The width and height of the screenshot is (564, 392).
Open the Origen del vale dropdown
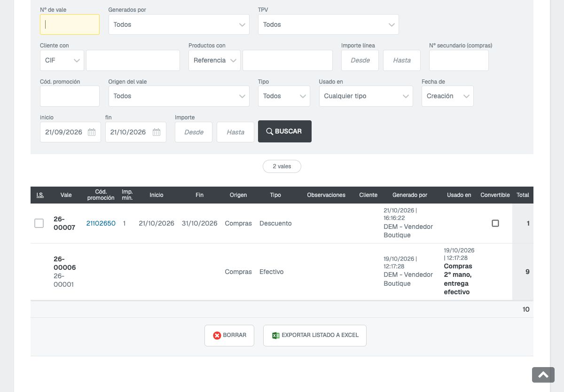179,96
